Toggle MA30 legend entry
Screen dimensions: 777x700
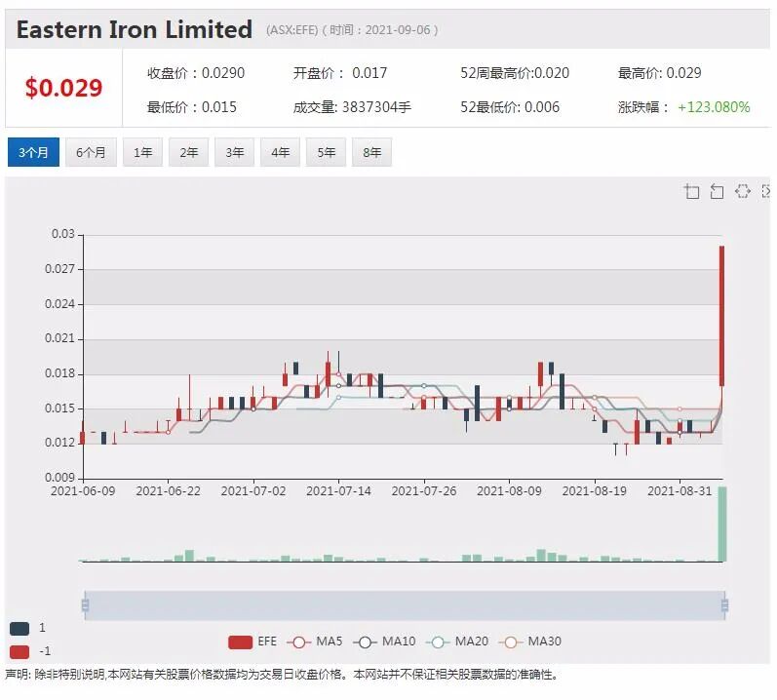click(x=530, y=642)
